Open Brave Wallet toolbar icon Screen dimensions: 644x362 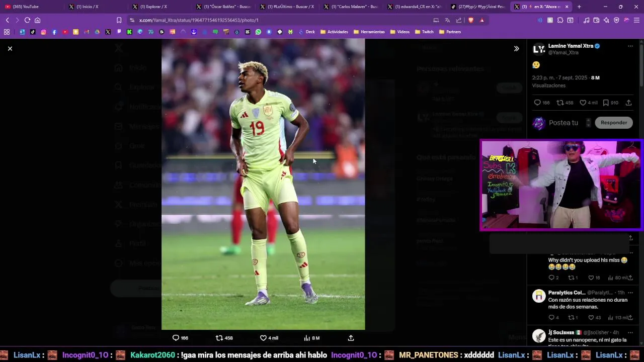[x=596, y=20]
